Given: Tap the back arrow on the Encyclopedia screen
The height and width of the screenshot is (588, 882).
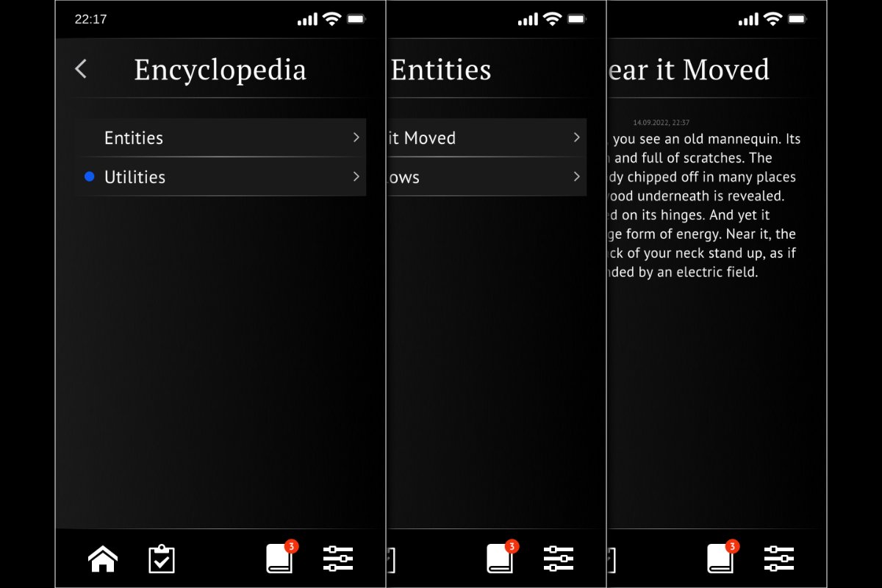Looking at the screenshot, I should pos(81,69).
